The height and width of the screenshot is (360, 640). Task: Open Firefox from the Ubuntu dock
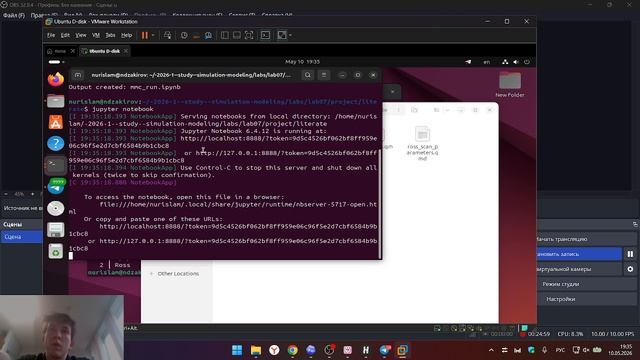point(56,79)
